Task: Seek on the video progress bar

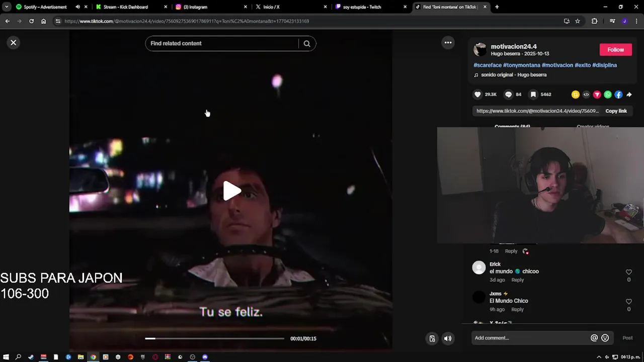Action: (x=214, y=338)
